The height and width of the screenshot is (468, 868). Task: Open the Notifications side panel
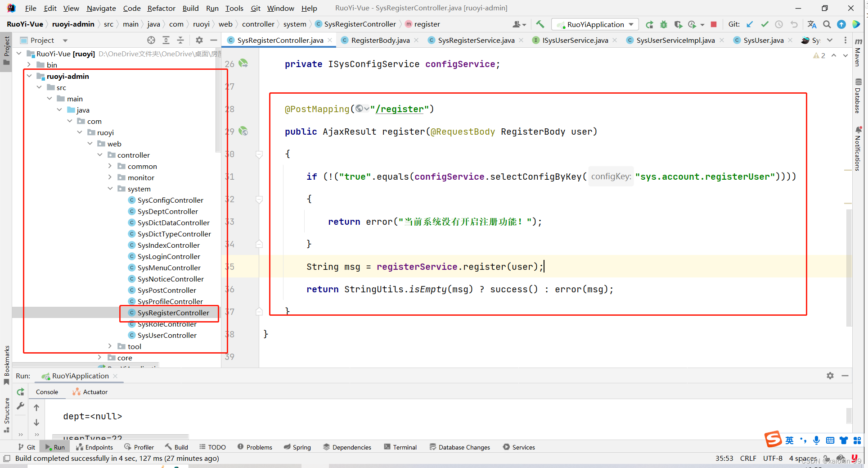pos(858,149)
